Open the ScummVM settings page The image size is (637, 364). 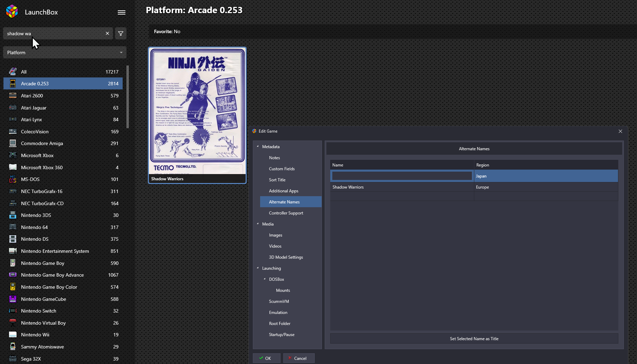(x=279, y=301)
